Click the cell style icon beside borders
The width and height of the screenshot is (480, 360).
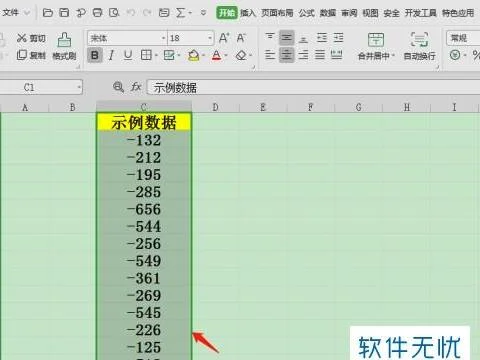click(169, 55)
